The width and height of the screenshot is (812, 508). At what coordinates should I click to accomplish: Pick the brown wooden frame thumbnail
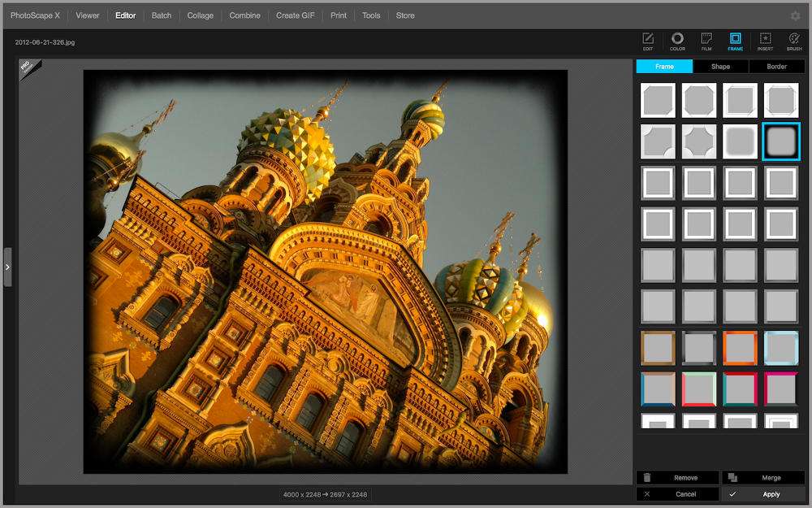(658, 348)
